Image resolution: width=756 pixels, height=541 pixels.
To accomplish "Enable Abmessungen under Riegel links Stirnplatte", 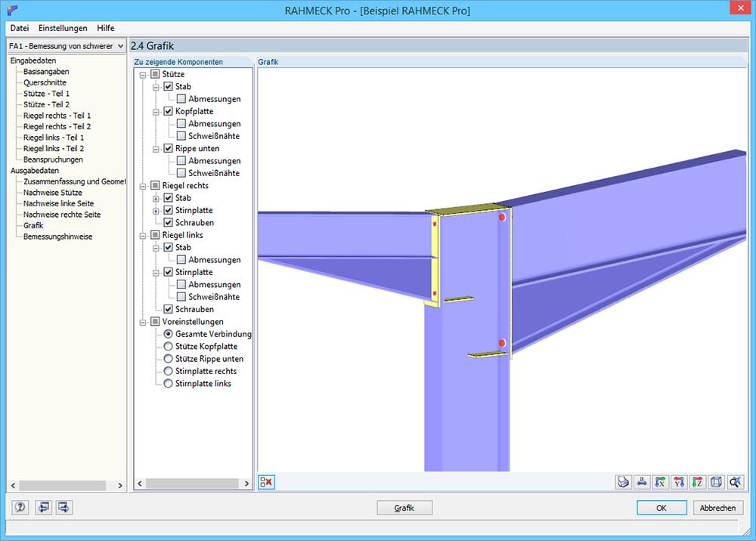I will (x=181, y=284).
